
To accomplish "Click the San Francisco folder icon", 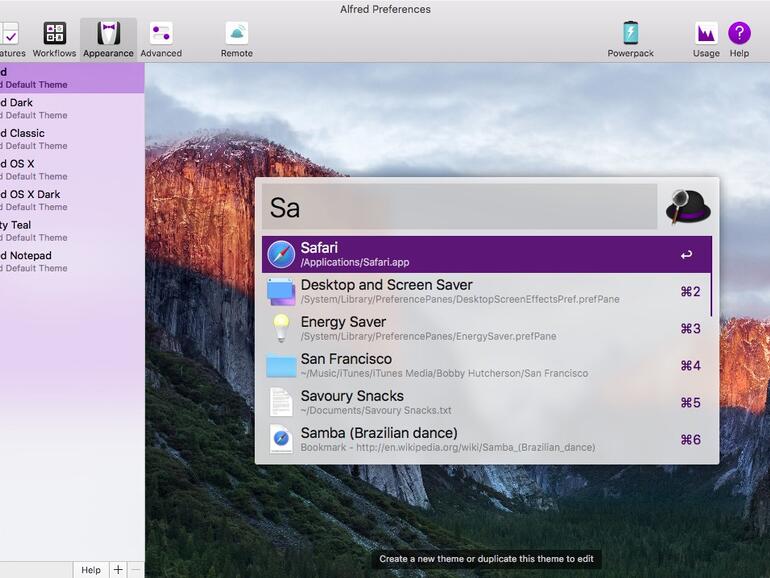I will pyautogui.click(x=281, y=366).
